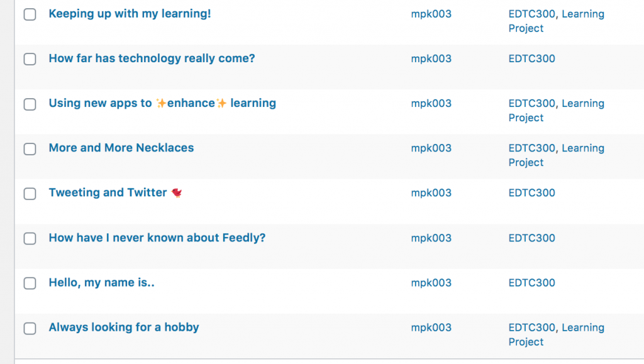This screenshot has width=644, height=364.
Task: Click red bird emoji beside Tweeting and Twitter
Action: [177, 192]
